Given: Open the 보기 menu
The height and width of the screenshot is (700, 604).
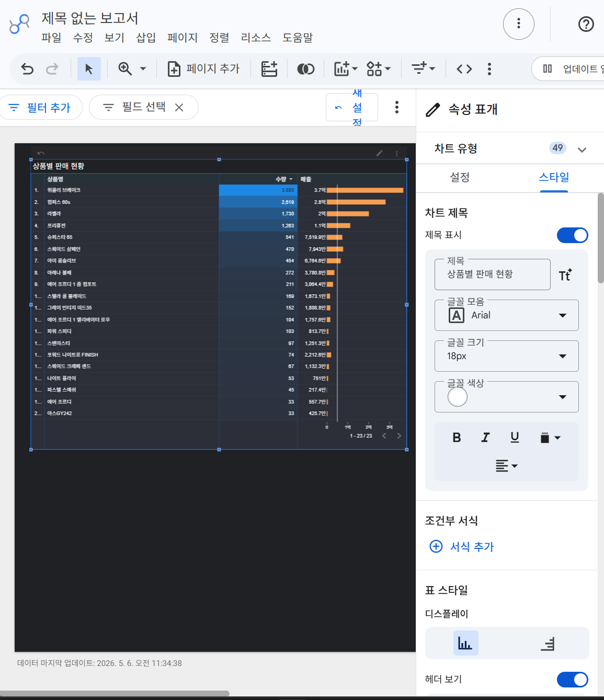Looking at the screenshot, I should point(114,38).
